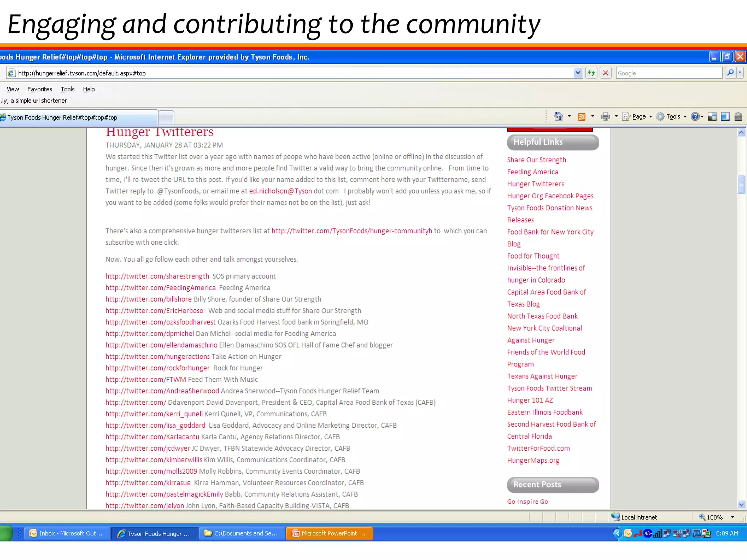This screenshot has width=747, height=560.
Task: Click the empty new tab button
Action: 166,117
